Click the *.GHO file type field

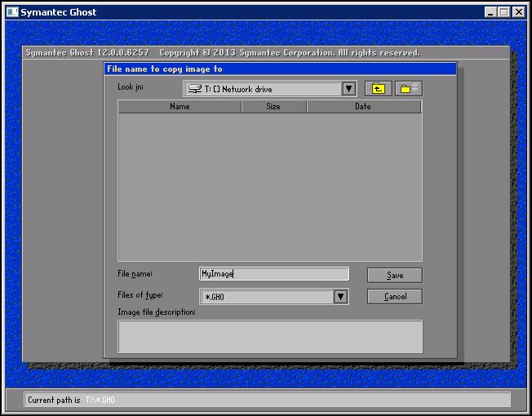pos(274,297)
